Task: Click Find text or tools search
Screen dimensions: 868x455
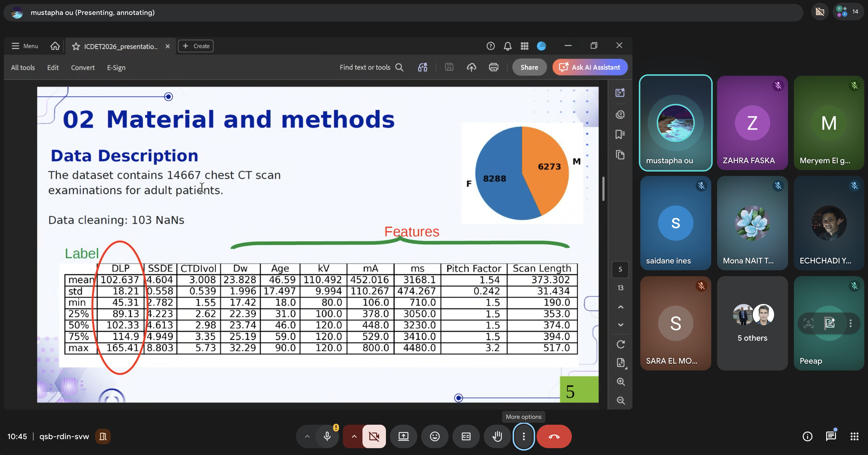Action: pyautogui.click(x=371, y=67)
